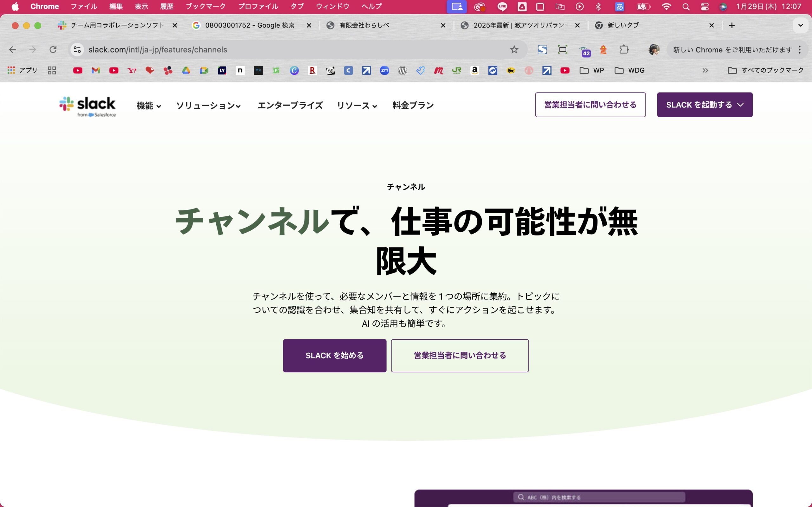Open site information icon beside URL
812x507 pixels.
[77, 50]
